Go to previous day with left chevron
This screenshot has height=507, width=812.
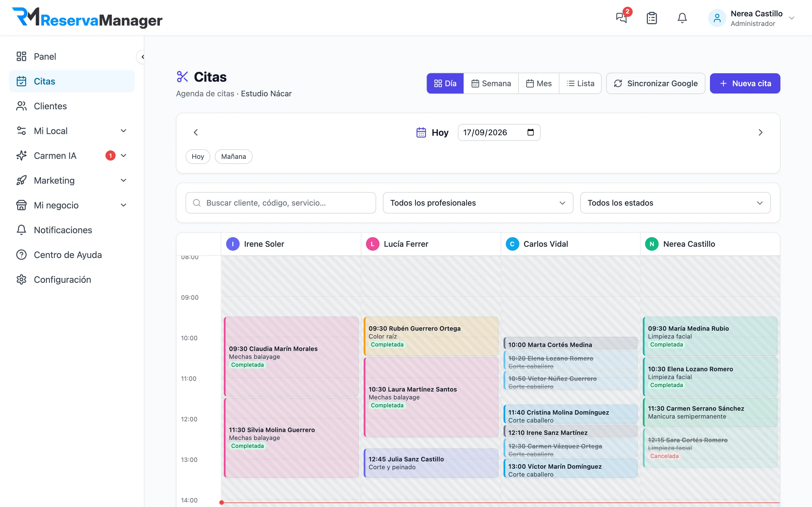(196, 132)
